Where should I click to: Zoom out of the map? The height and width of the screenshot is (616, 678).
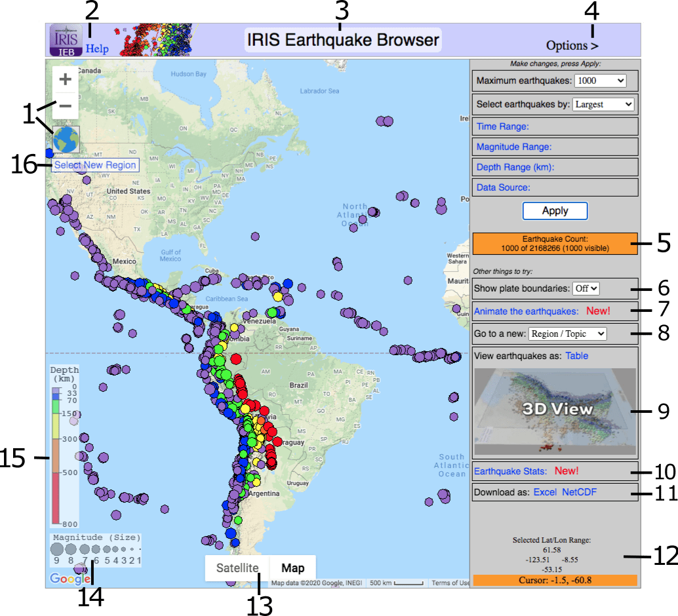click(x=66, y=106)
